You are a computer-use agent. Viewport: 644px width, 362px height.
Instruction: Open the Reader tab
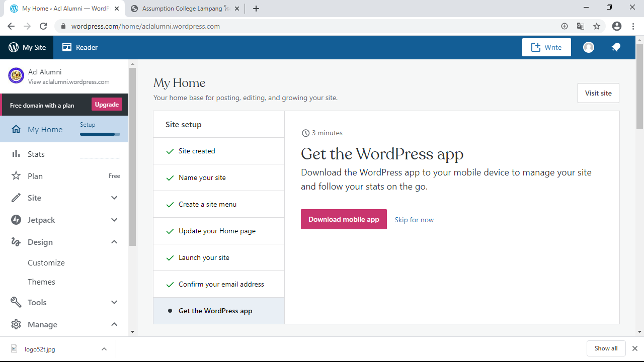tap(80, 47)
